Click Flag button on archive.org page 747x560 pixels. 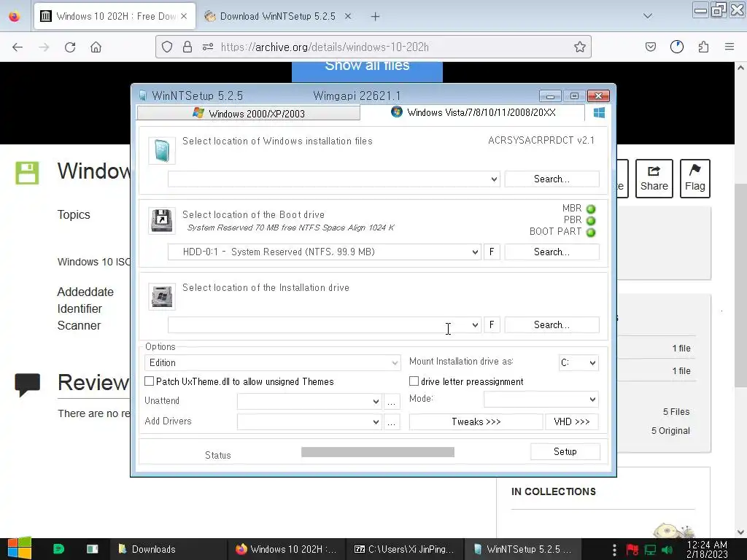[695, 179]
